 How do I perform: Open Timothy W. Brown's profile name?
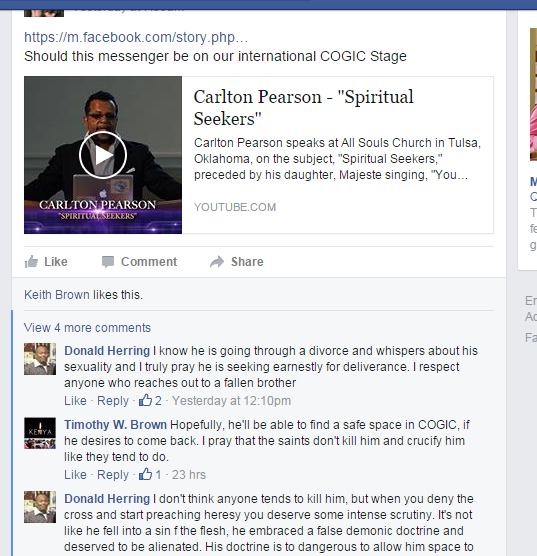(x=115, y=425)
